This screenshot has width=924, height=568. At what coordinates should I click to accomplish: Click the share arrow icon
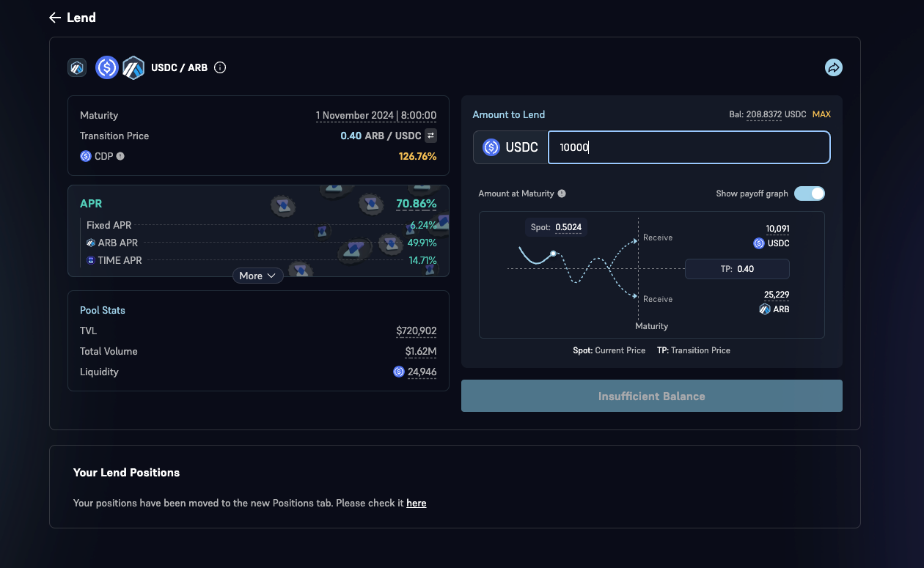pos(833,68)
